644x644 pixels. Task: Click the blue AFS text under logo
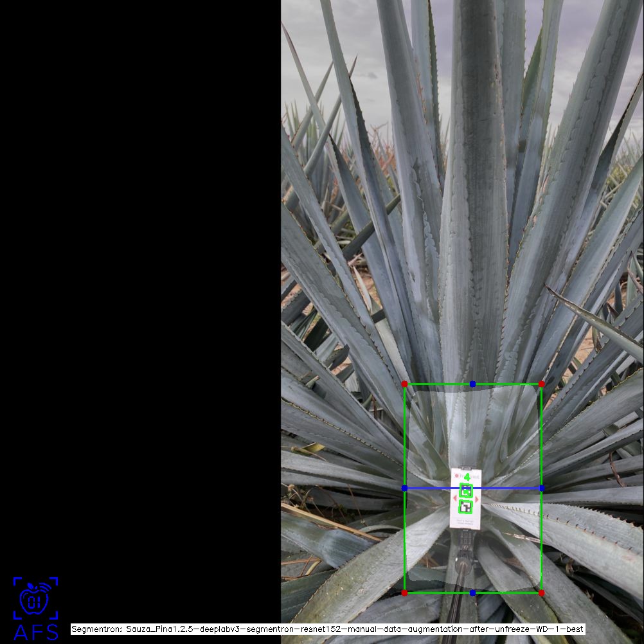[36, 632]
